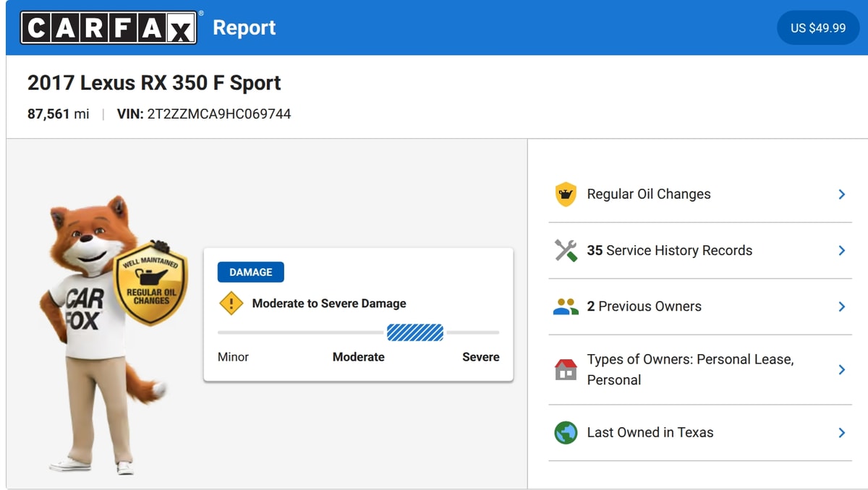Click the striped damage severity bar segment
Image resolution: width=868 pixels, height=490 pixels.
[415, 332]
